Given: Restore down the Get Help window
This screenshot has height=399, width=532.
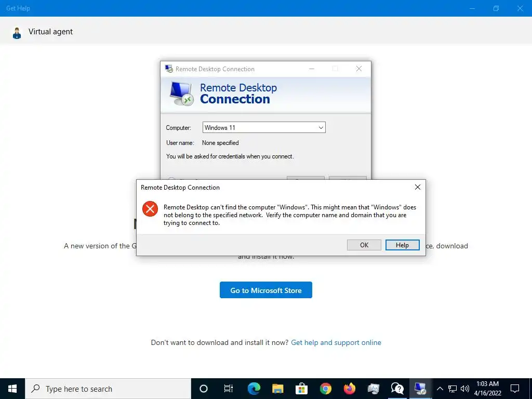Looking at the screenshot, I should tap(496, 8).
